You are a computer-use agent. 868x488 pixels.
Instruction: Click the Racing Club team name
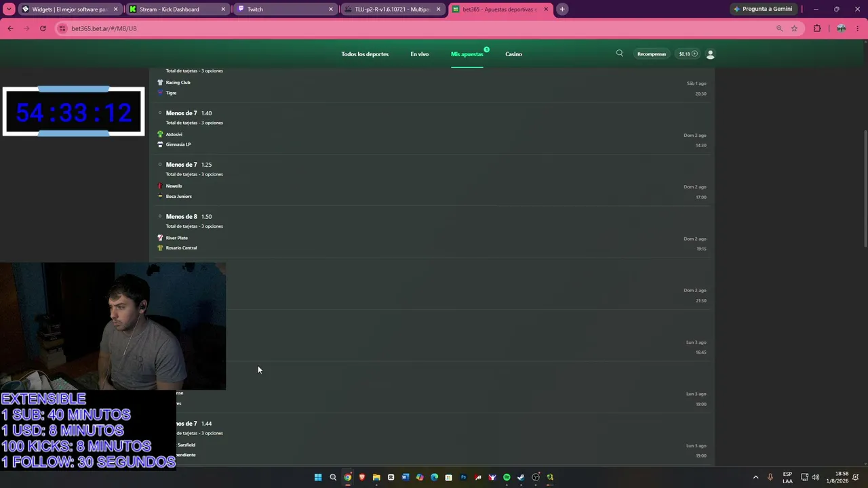click(x=178, y=83)
